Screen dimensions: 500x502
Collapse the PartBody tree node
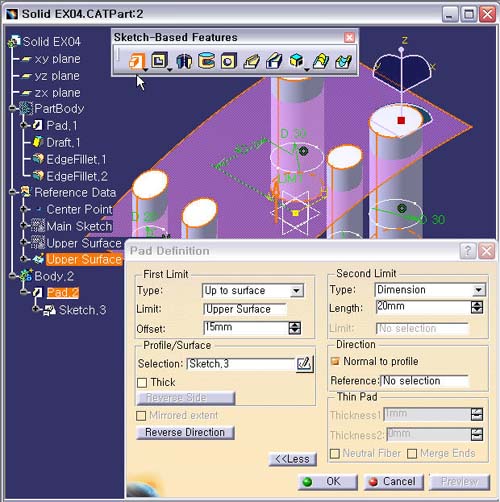point(12,108)
